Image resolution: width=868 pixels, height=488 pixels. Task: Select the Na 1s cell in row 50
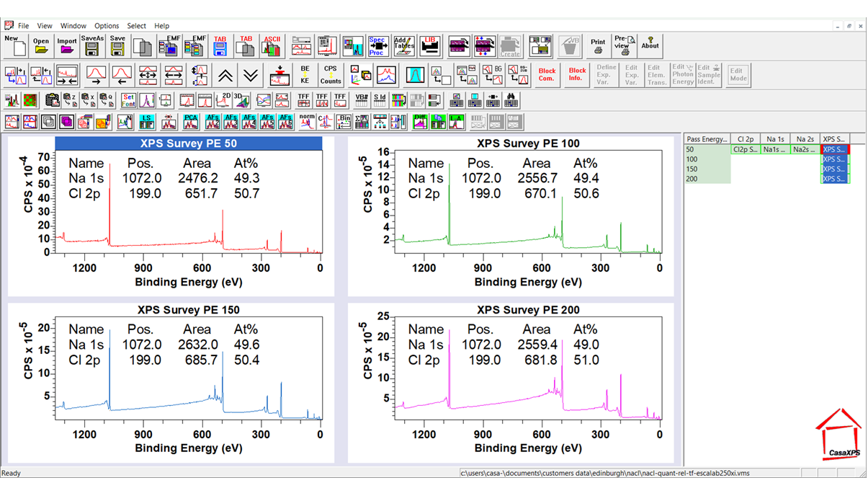tap(776, 149)
